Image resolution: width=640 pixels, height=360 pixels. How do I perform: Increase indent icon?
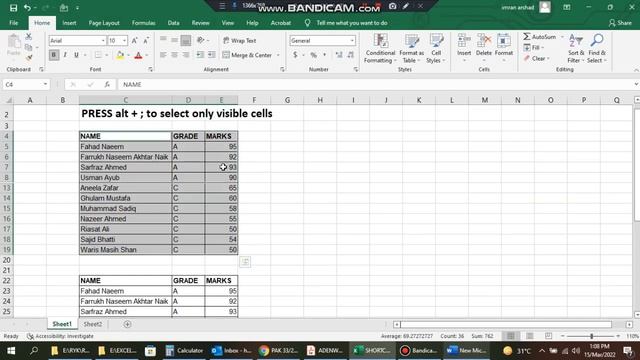pos(211,55)
